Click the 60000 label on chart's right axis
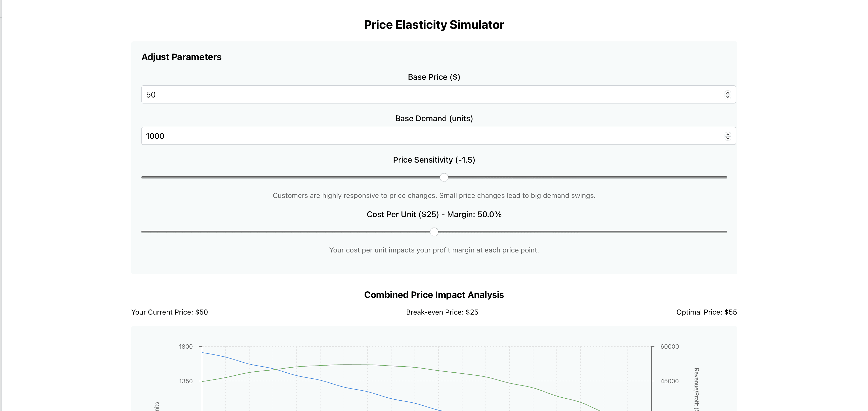Screen dimensions: 868x411 pos(669,347)
